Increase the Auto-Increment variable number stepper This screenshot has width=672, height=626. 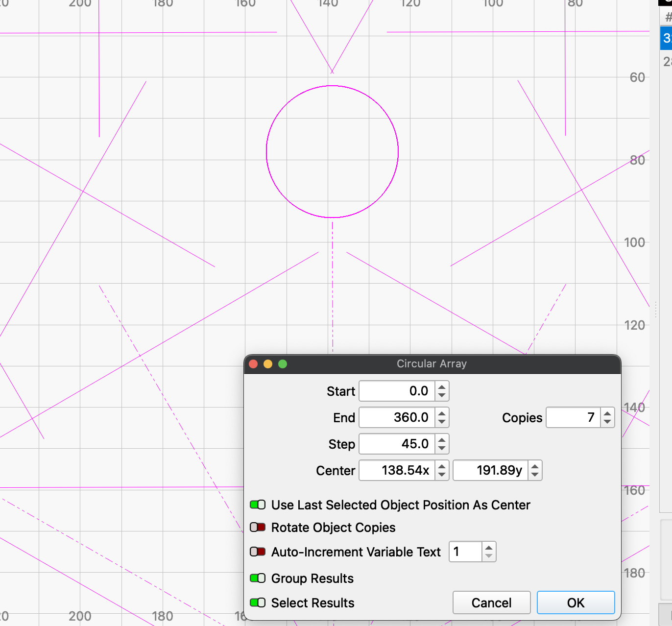click(489, 548)
